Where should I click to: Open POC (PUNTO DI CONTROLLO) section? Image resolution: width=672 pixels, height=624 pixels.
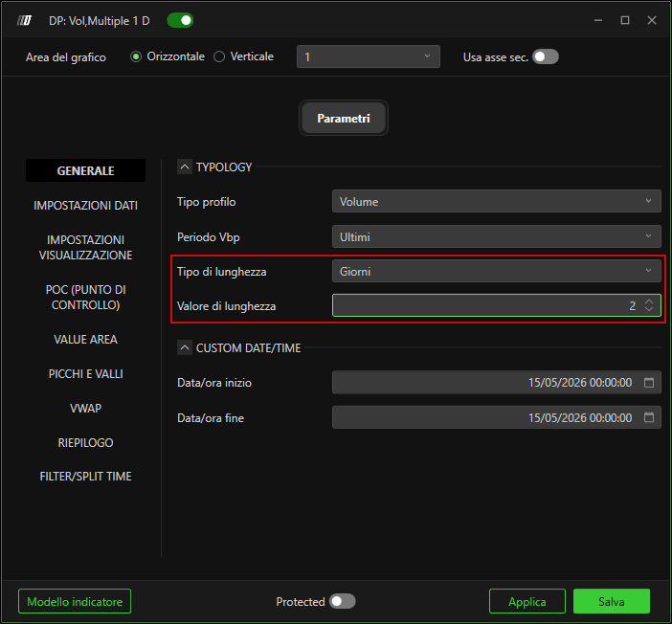(86, 297)
